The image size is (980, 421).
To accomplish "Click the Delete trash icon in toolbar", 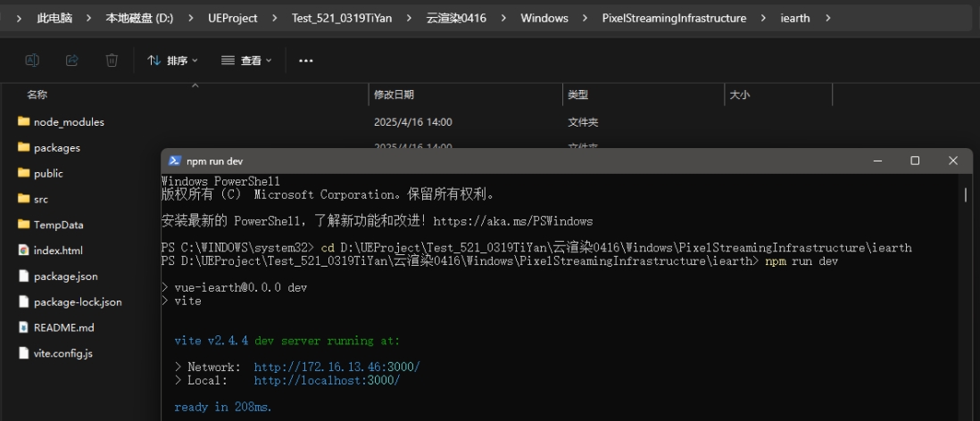I will tap(112, 60).
